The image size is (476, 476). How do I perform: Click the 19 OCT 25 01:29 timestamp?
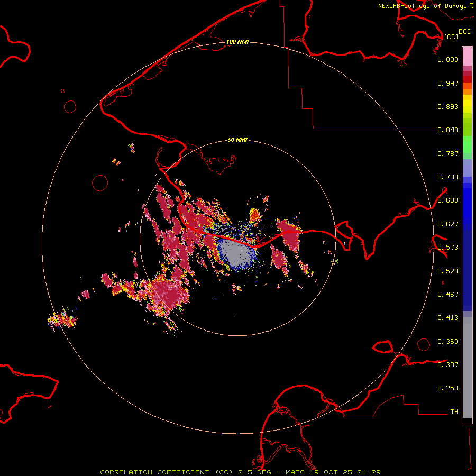345,472
